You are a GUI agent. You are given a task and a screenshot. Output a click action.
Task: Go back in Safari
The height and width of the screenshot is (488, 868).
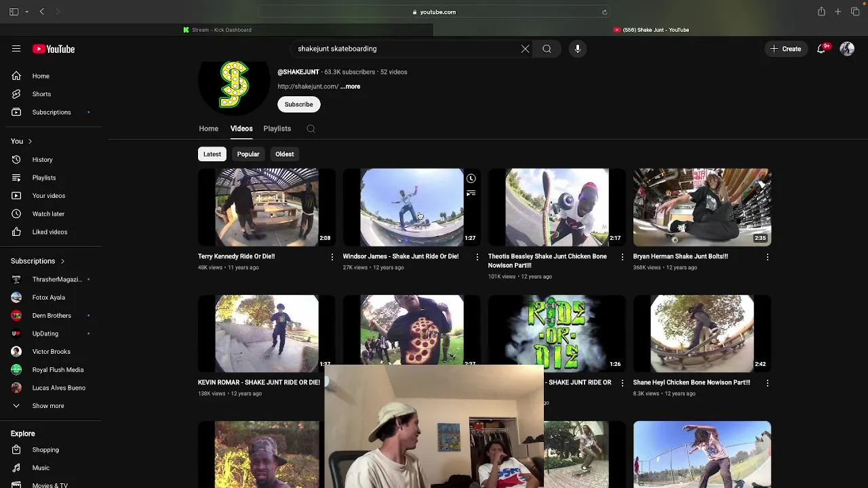pyautogui.click(x=42, y=12)
